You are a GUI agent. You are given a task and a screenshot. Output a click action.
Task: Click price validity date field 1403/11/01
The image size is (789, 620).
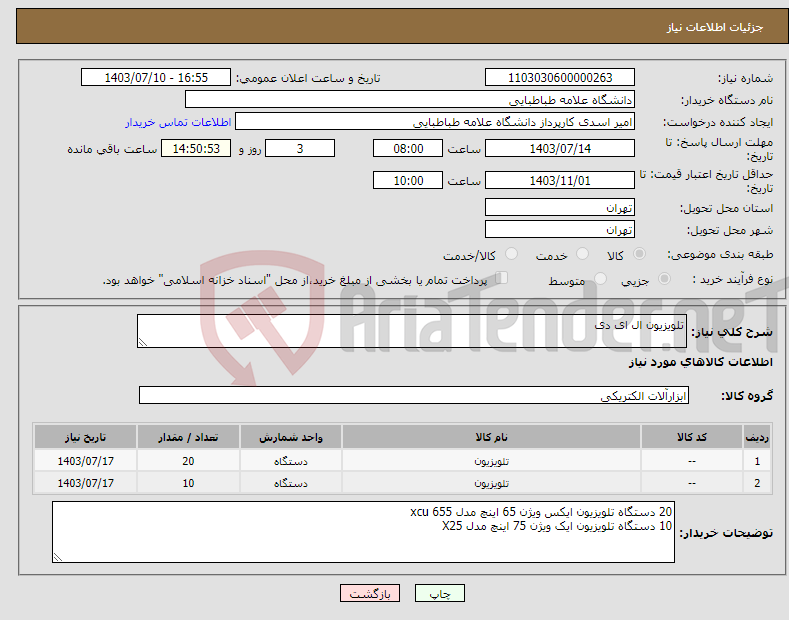point(560,180)
